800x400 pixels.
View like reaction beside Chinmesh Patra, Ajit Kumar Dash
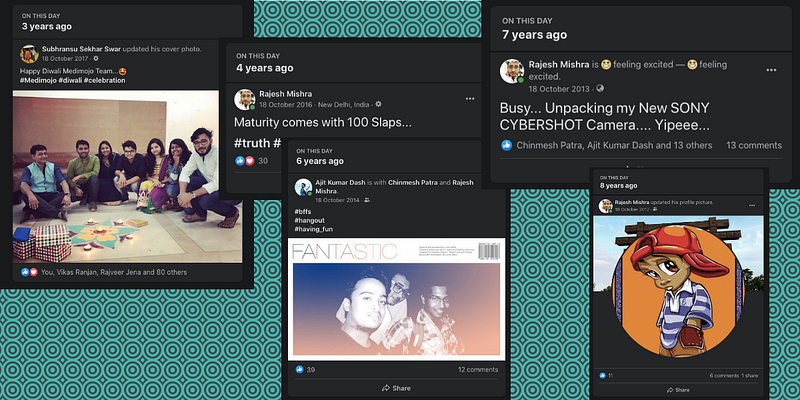[x=506, y=145]
